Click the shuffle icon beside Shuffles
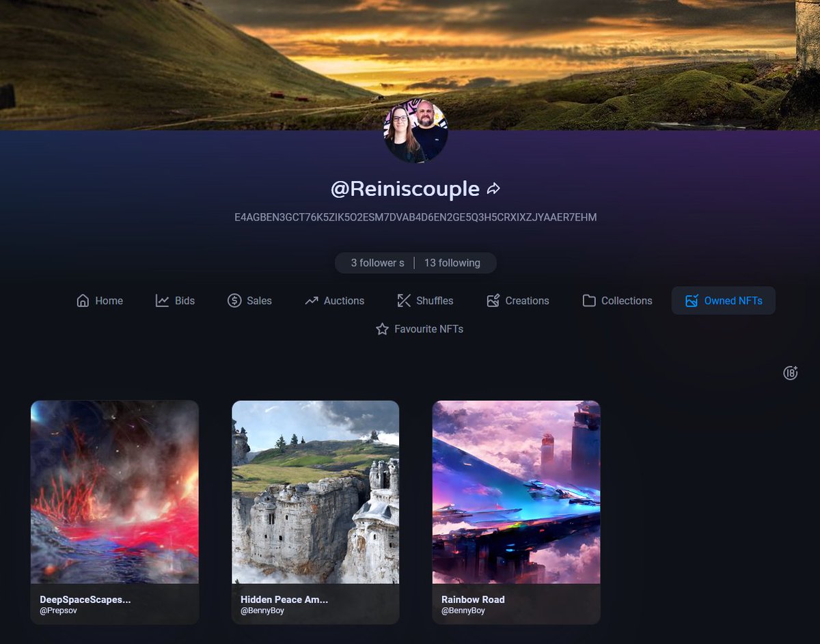This screenshot has height=644, width=820. [404, 300]
